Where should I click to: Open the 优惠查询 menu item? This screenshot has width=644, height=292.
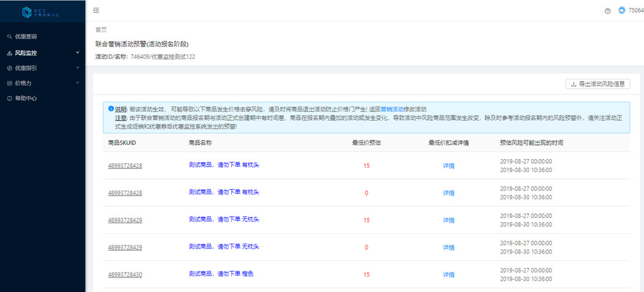[x=26, y=37]
